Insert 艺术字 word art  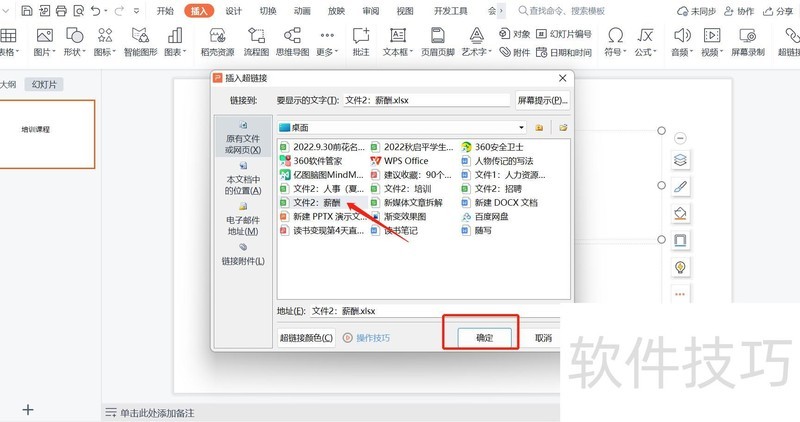(477, 42)
